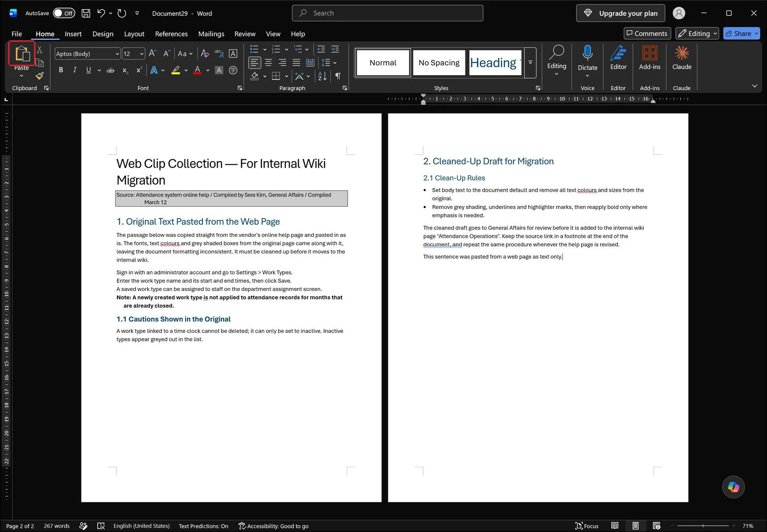Apply the Normal style
The image size is (767, 532).
383,63
